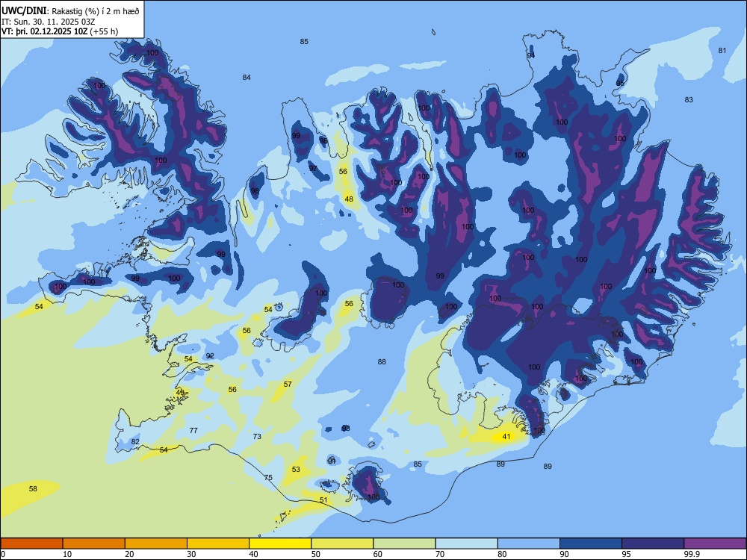Pick the 60–70 pale green legend swatch

pyautogui.click(x=404, y=544)
